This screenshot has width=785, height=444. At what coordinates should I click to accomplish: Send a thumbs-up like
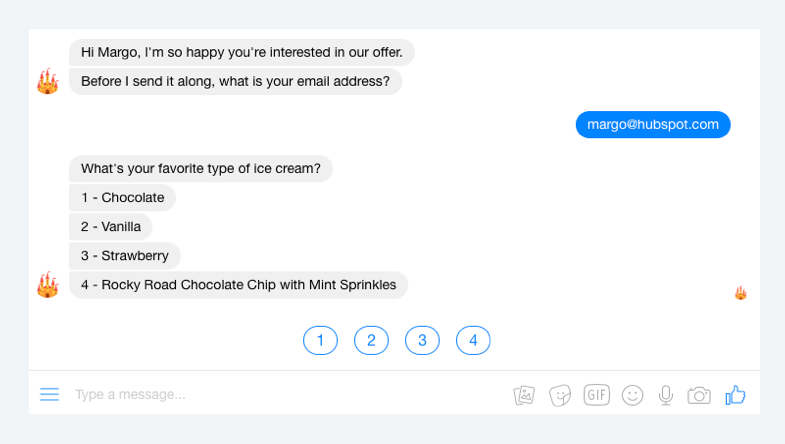click(735, 395)
